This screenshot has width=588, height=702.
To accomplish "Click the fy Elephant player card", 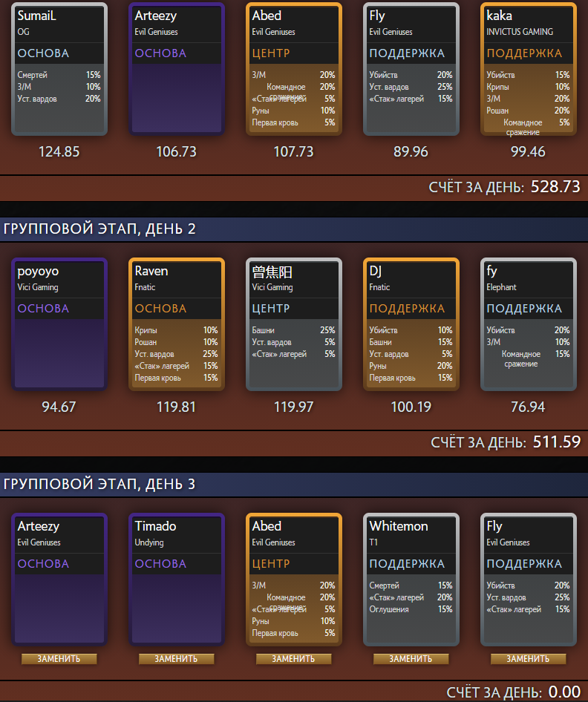I will [528, 324].
